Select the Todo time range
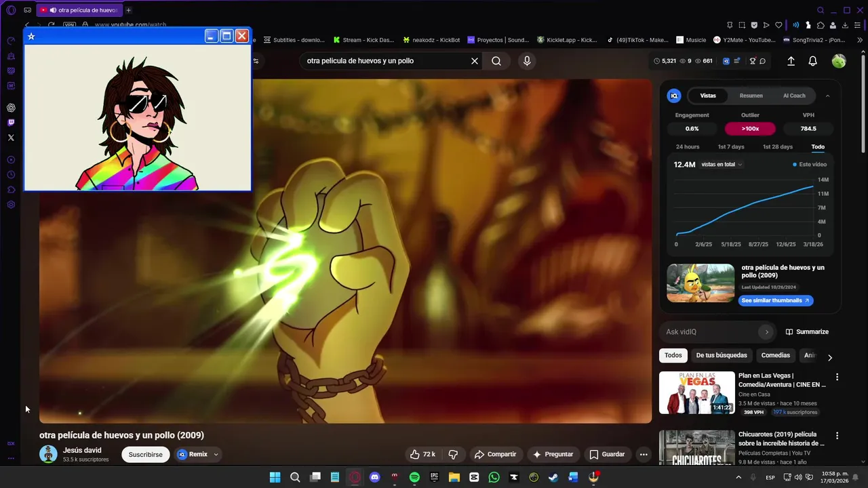This screenshot has width=868, height=488. 818,147
